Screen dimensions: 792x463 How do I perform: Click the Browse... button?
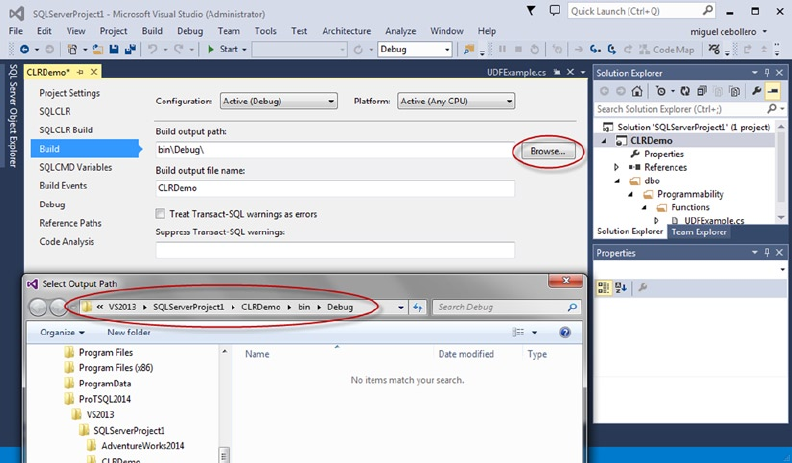tap(548, 151)
